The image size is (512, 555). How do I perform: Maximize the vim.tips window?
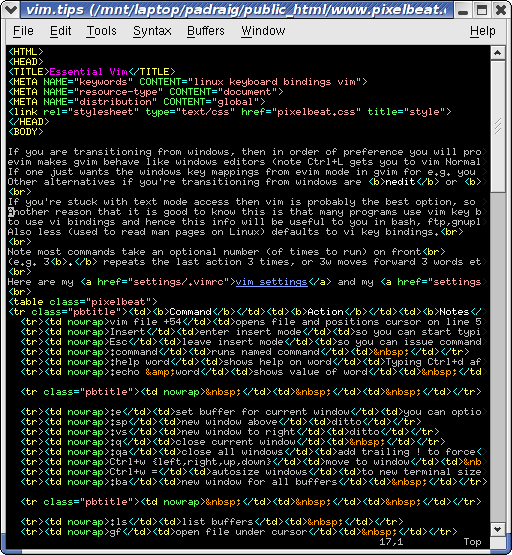482,10
